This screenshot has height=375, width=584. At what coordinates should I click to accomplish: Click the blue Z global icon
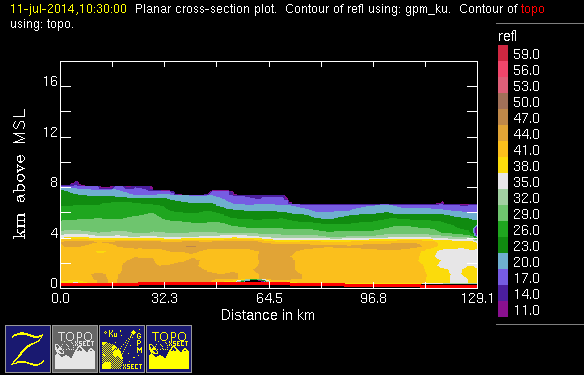click(28, 349)
